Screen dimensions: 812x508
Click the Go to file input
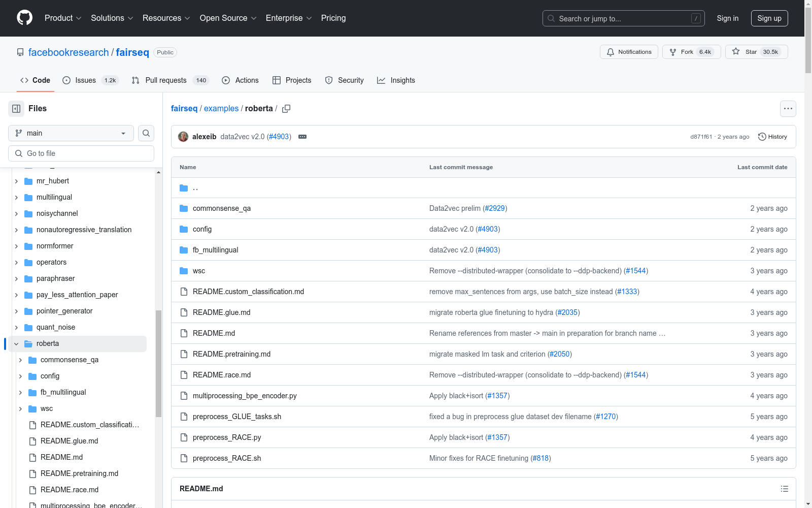(81, 153)
